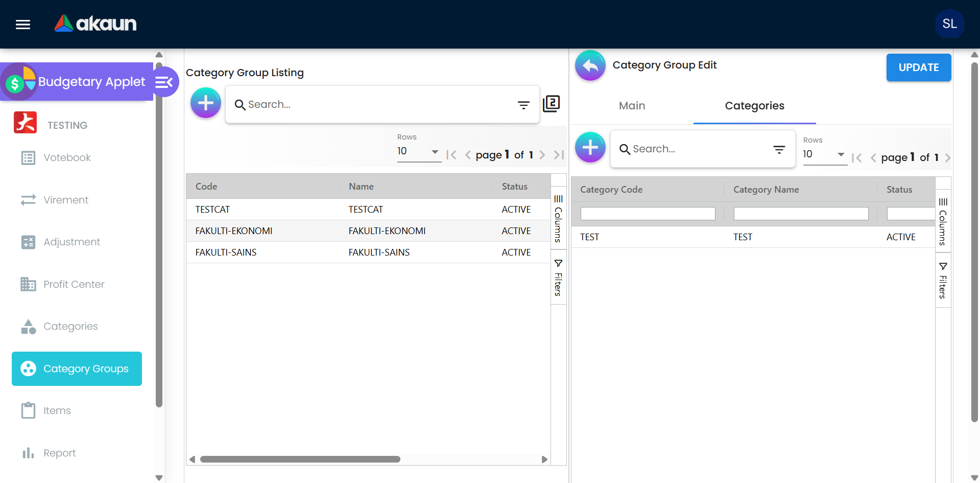Collapse the Budgetary Applet sidebar toggle
Image resolution: width=980 pixels, height=483 pixels.
pos(164,82)
